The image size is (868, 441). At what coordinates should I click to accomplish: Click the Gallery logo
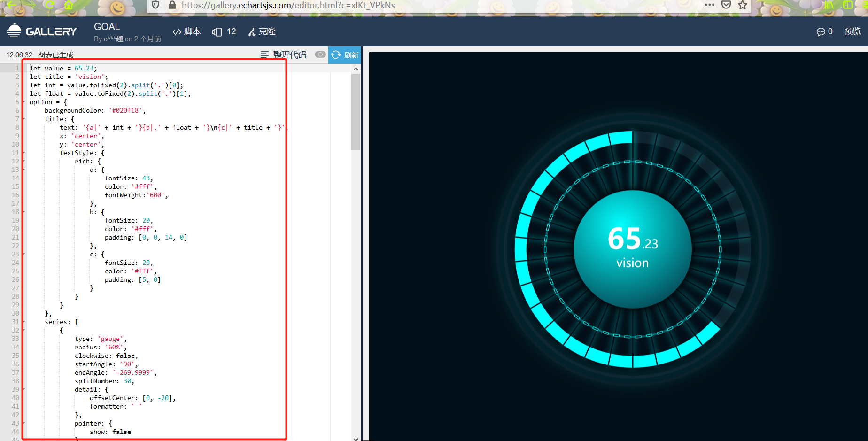coord(41,31)
